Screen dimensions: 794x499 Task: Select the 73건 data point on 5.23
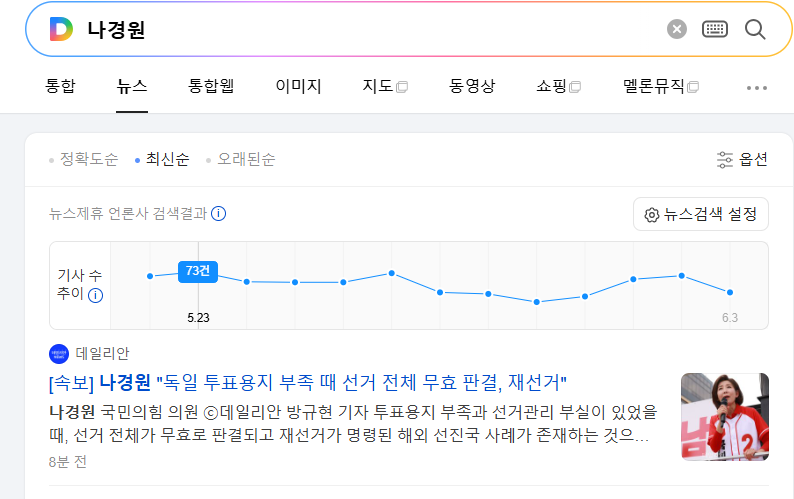(x=198, y=272)
